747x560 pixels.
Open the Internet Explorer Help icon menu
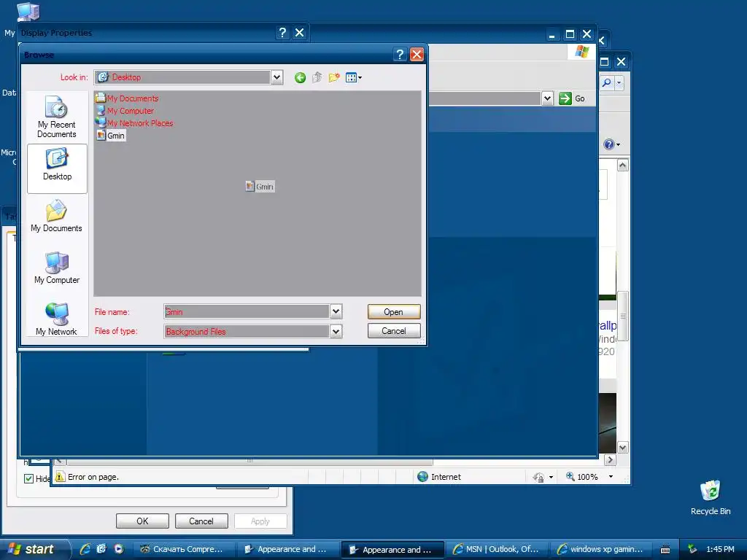(x=612, y=144)
